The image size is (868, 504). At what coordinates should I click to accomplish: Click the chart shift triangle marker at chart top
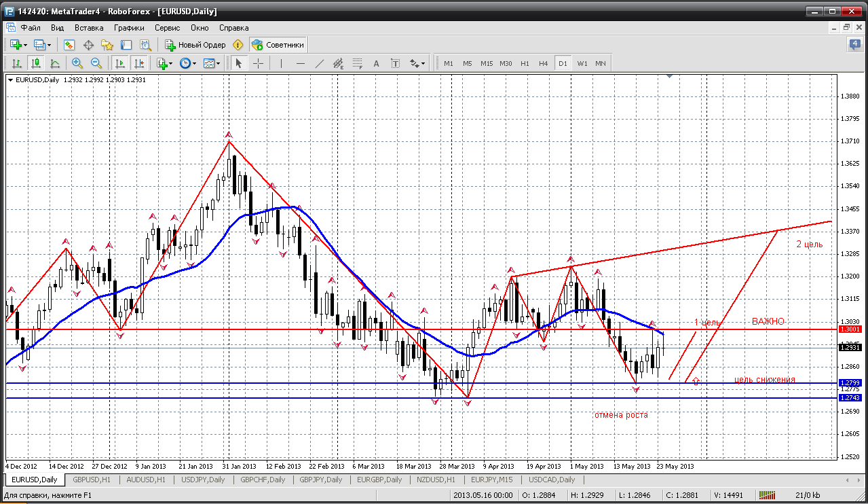[x=670, y=77]
